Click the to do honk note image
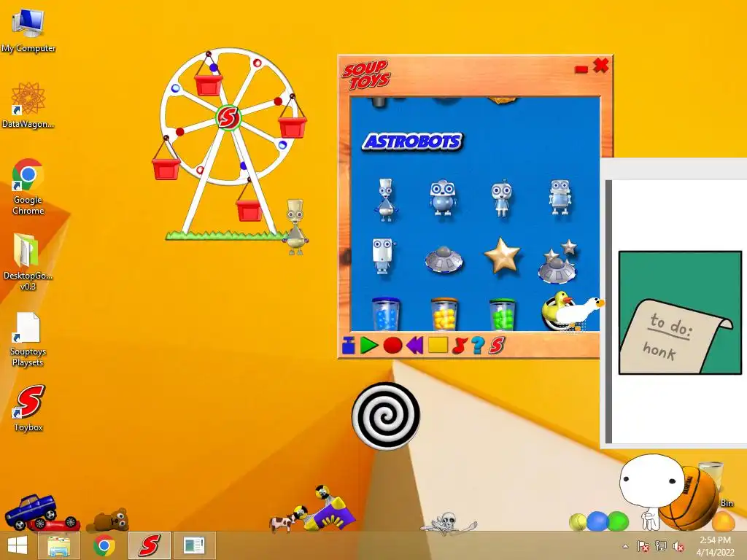Image resolution: width=747 pixels, height=560 pixels. (680, 312)
